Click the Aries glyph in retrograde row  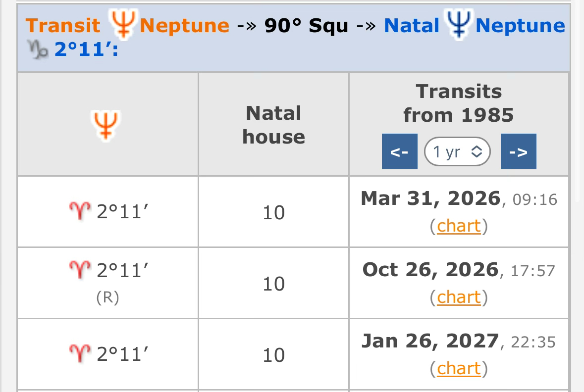pyautogui.click(x=80, y=271)
